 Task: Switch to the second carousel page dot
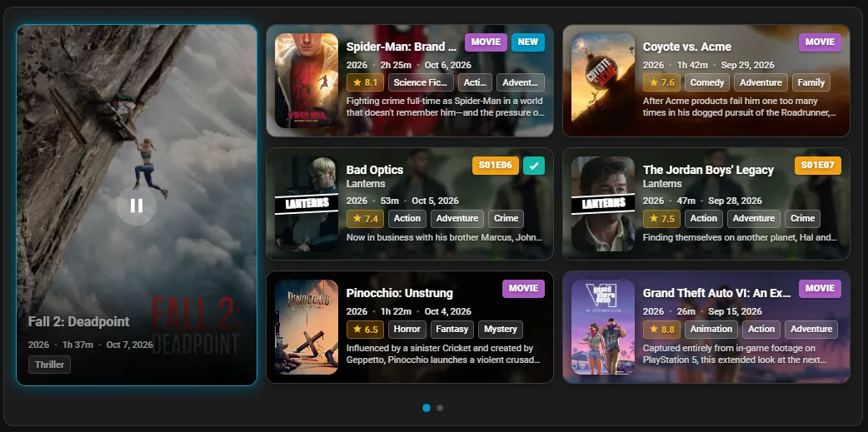pos(440,408)
